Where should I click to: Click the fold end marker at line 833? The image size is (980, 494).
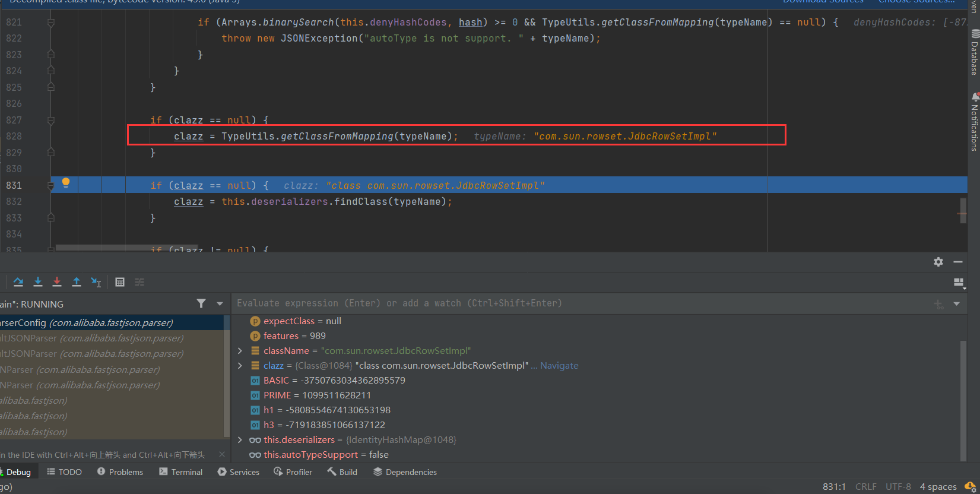pos(51,218)
